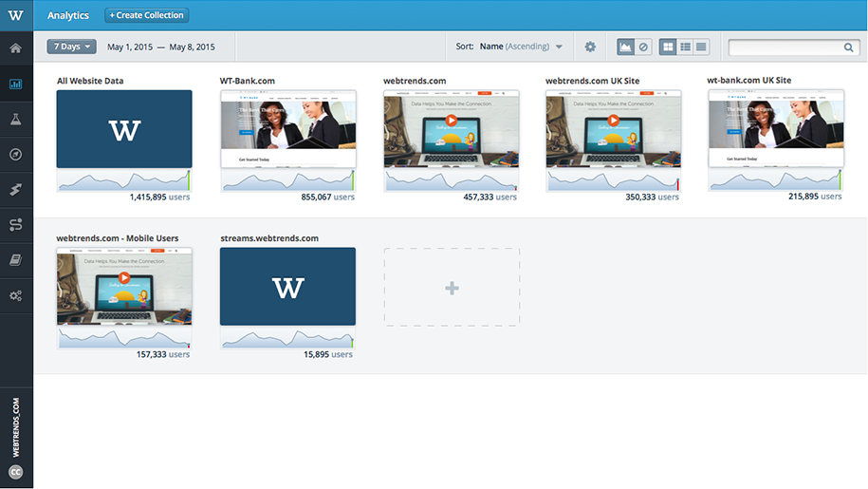The image size is (868, 489).
Task: Click webtrends.com - Mobile Users title
Action: (118, 238)
